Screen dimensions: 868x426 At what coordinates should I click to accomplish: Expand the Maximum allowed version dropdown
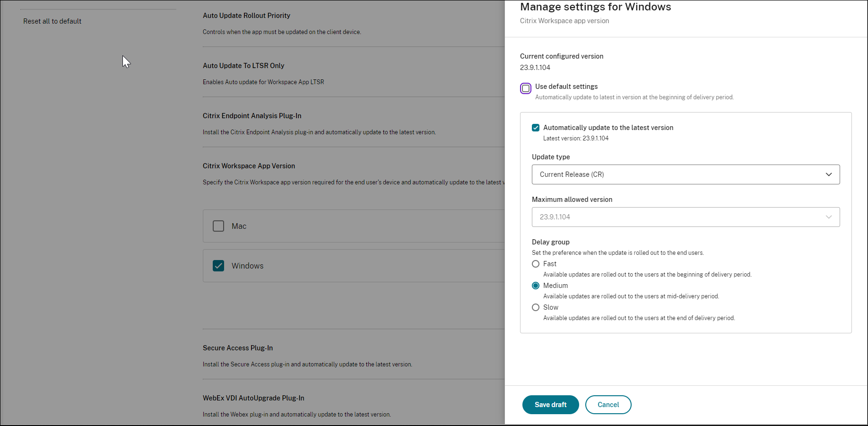[685, 217]
